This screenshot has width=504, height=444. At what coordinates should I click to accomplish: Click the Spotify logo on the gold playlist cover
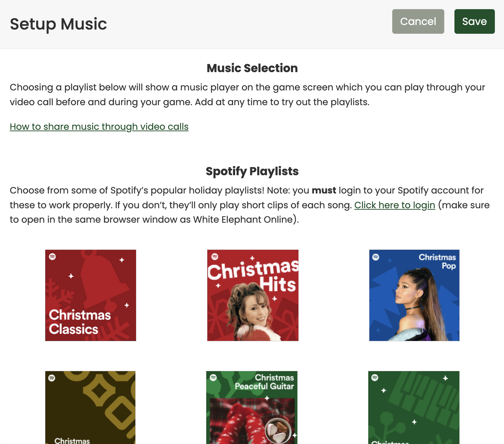coord(52,378)
